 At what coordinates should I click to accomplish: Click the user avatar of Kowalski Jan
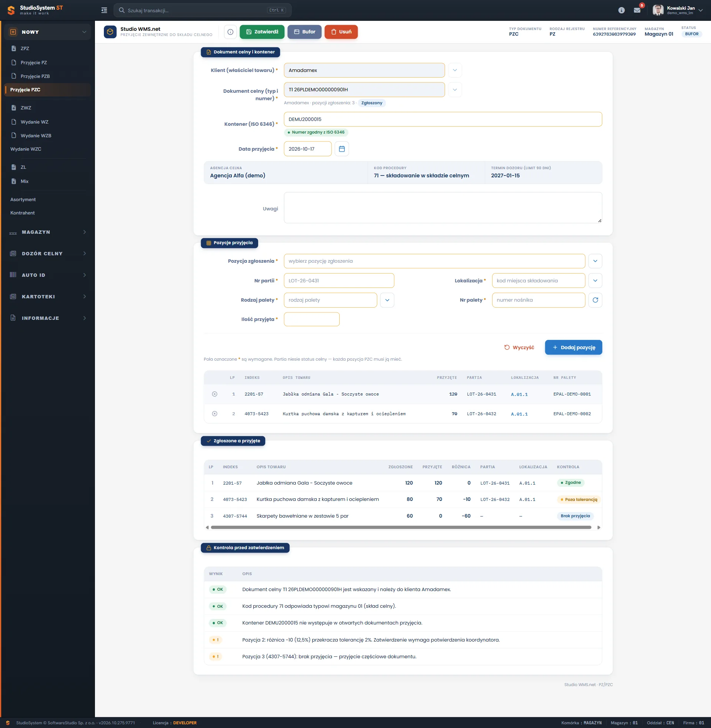[x=658, y=10]
